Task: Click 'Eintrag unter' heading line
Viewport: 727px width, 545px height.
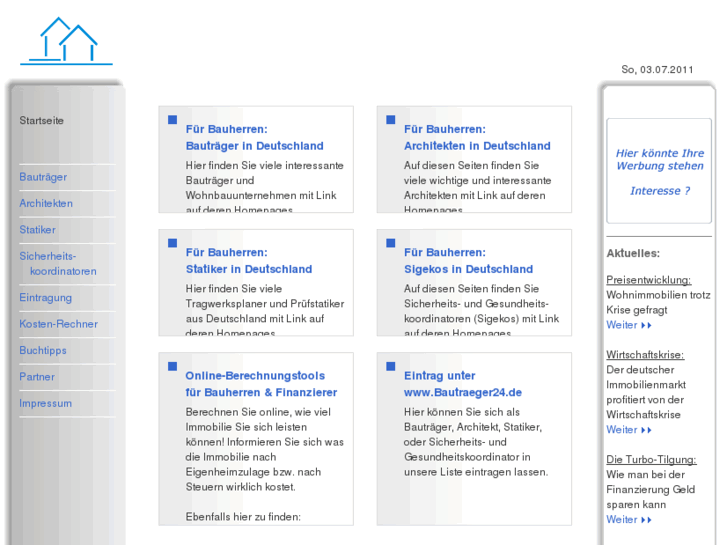Action: pyautogui.click(x=440, y=376)
